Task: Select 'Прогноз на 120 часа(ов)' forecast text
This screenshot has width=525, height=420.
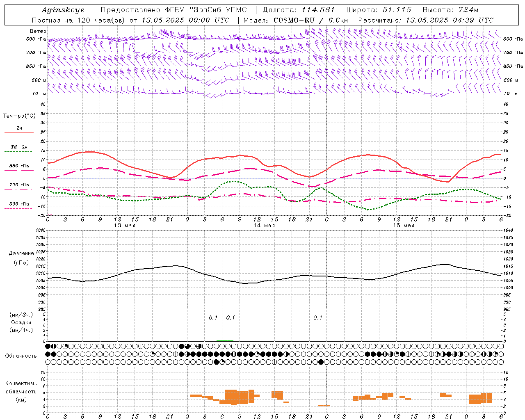Action: pos(79,20)
